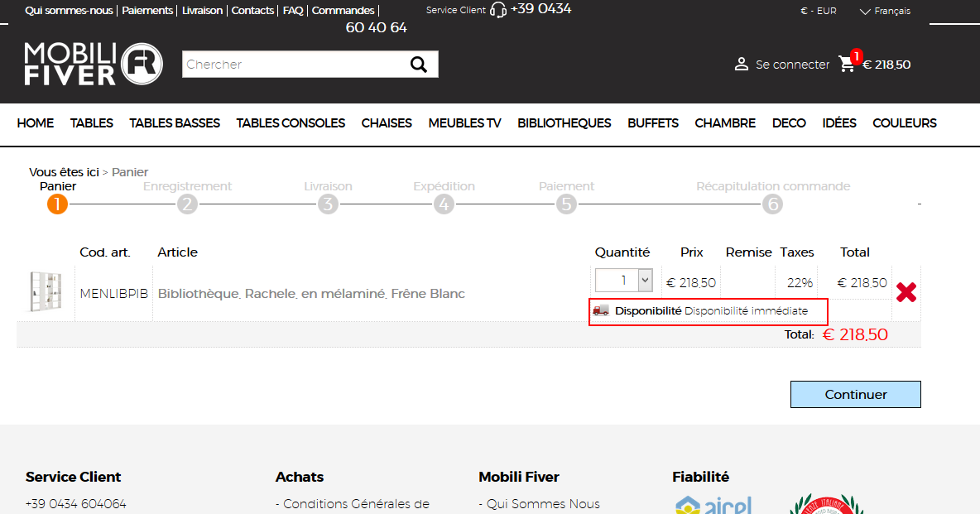Open Conditions Générales de footer link
980x514 pixels.
tap(353, 504)
